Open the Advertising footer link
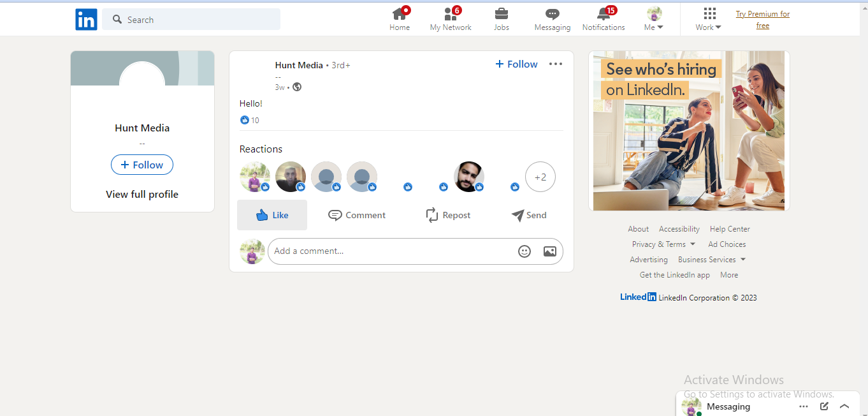 tap(649, 260)
